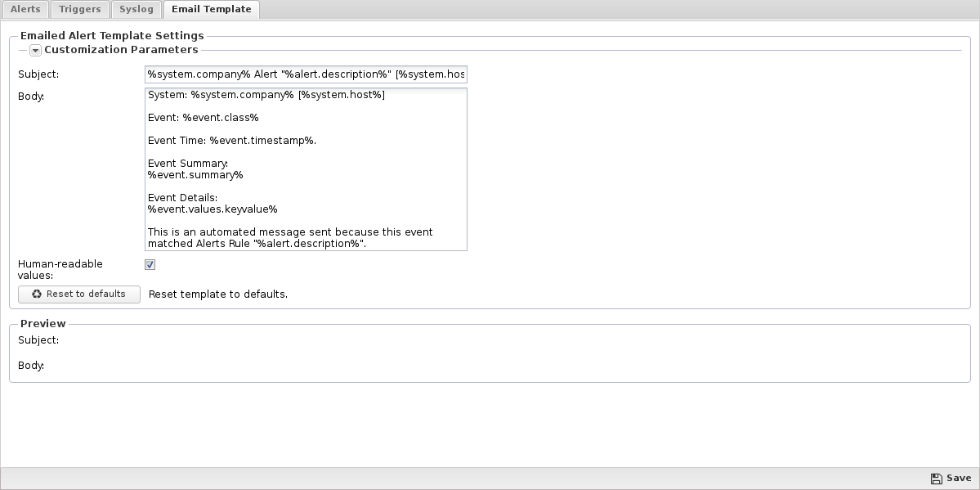Click the Event Time line in body
The height and width of the screenshot is (490, 980).
[x=231, y=141]
